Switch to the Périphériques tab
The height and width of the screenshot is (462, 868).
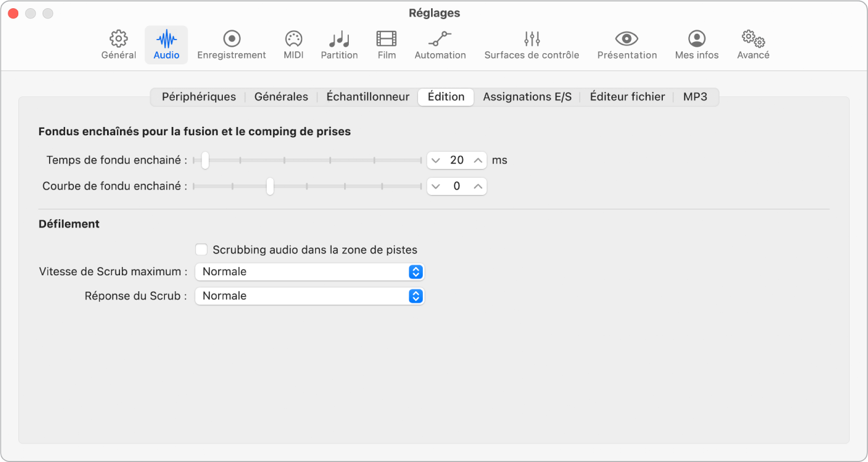[x=199, y=97]
